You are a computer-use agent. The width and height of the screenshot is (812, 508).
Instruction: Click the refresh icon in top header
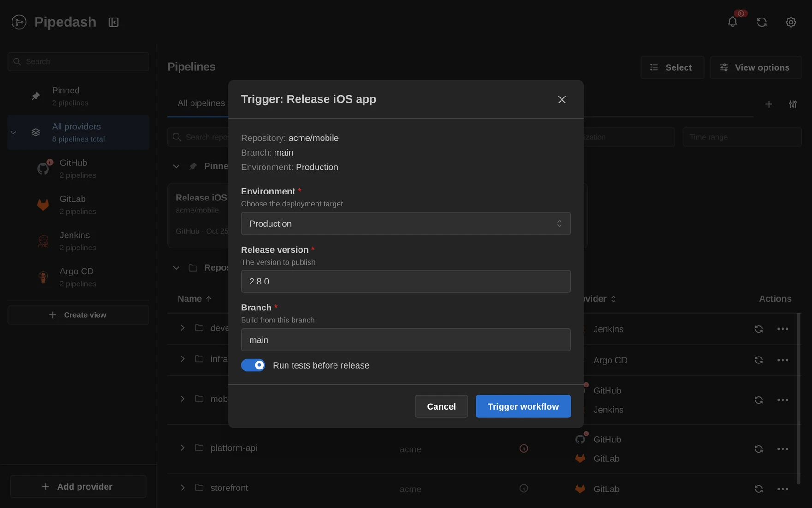pos(762,22)
